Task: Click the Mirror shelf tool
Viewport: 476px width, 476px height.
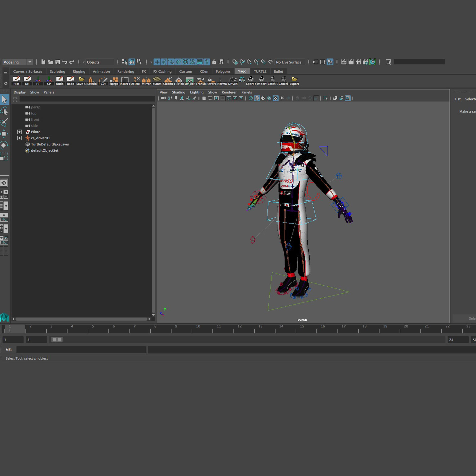Action: tap(146, 81)
